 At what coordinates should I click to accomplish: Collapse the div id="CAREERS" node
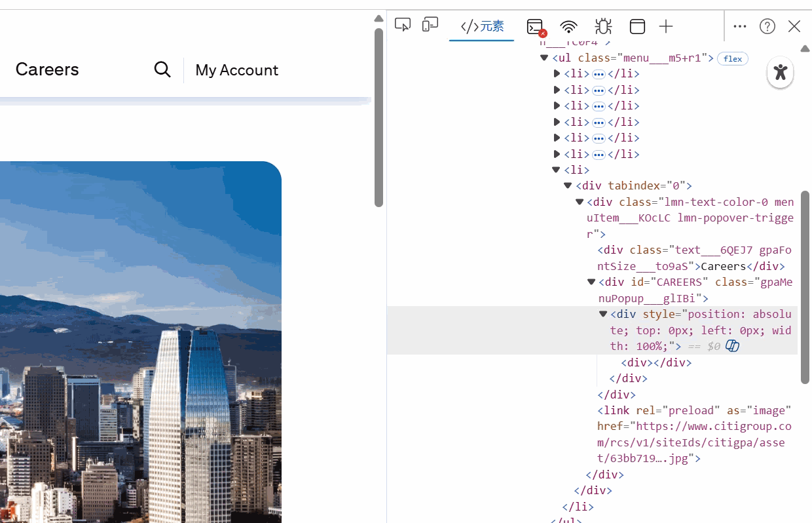(591, 282)
